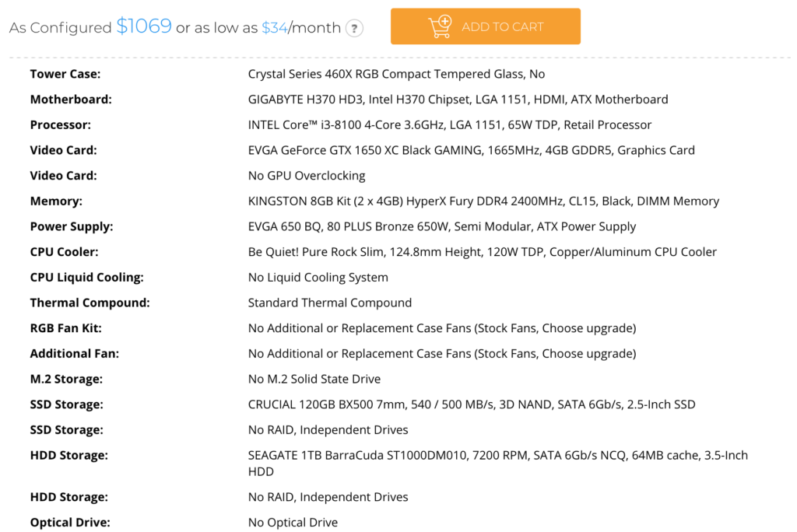The image size is (797, 532).
Task: Select the Power Supply label
Action: [72, 226]
